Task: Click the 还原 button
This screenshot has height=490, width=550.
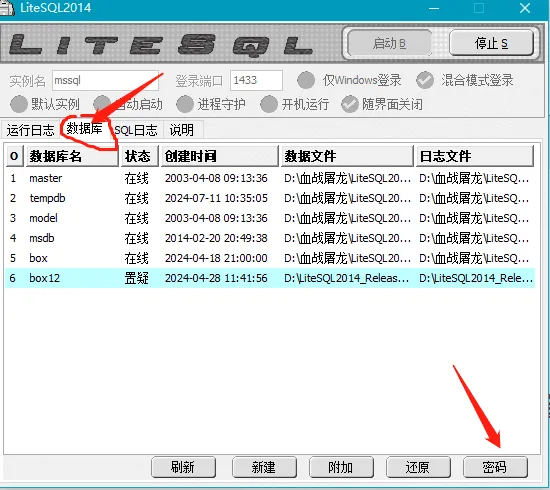Action: tap(418, 467)
